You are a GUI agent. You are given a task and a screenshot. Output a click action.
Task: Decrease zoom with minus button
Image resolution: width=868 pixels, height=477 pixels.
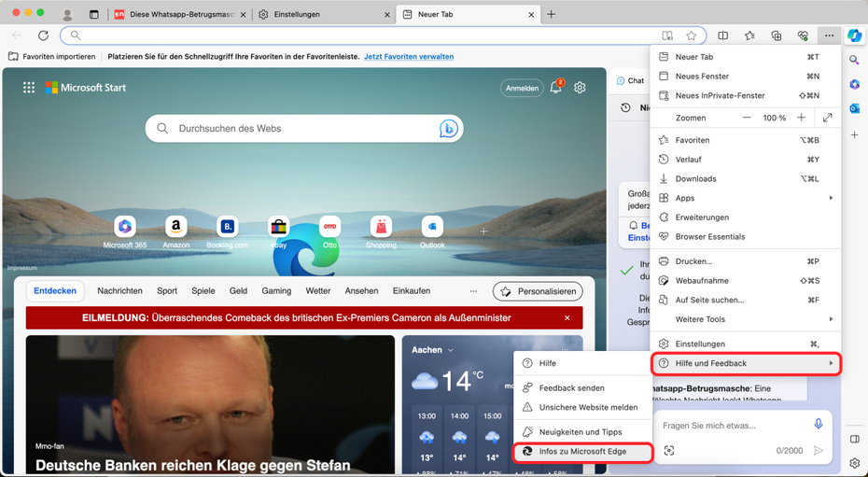tap(747, 118)
